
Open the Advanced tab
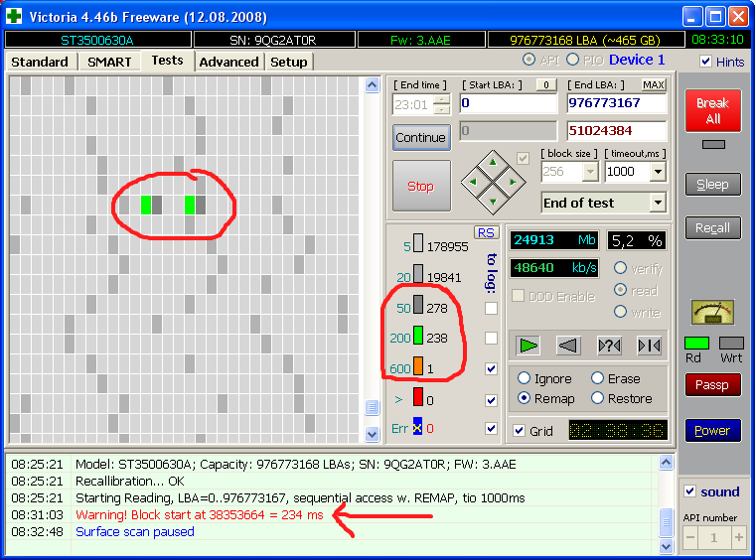[228, 63]
